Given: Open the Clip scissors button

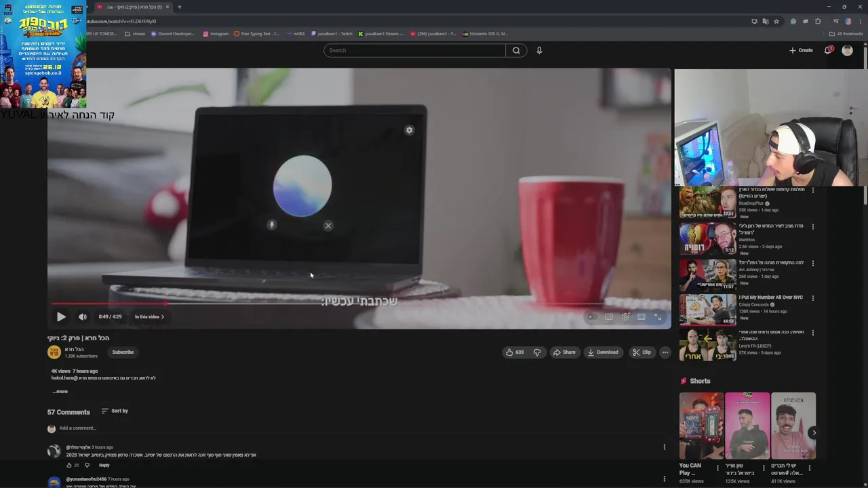Looking at the screenshot, I should pyautogui.click(x=642, y=352).
